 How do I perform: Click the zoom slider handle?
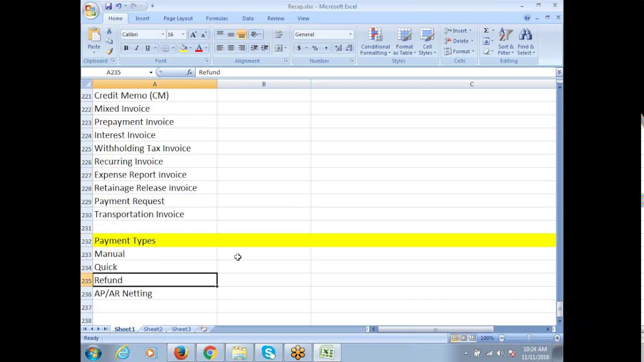tap(529, 338)
